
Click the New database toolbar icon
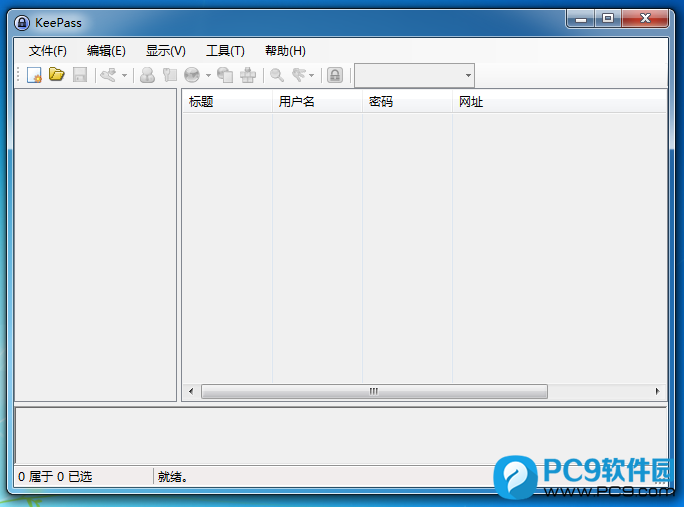pos(34,75)
